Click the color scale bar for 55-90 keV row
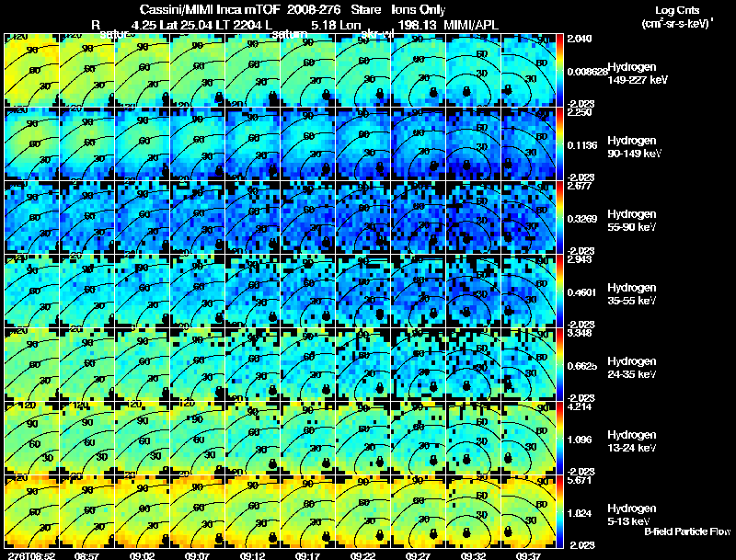Viewport: 736px width, 560px height. click(x=559, y=217)
